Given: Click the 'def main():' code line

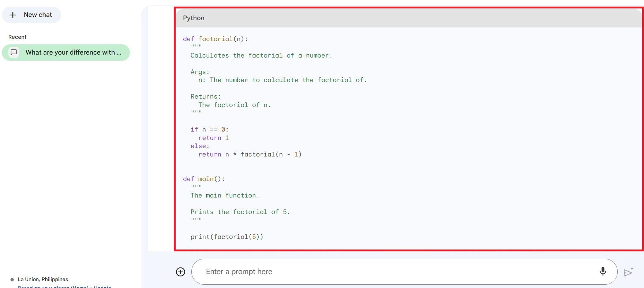Looking at the screenshot, I should [x=204, y=179].
